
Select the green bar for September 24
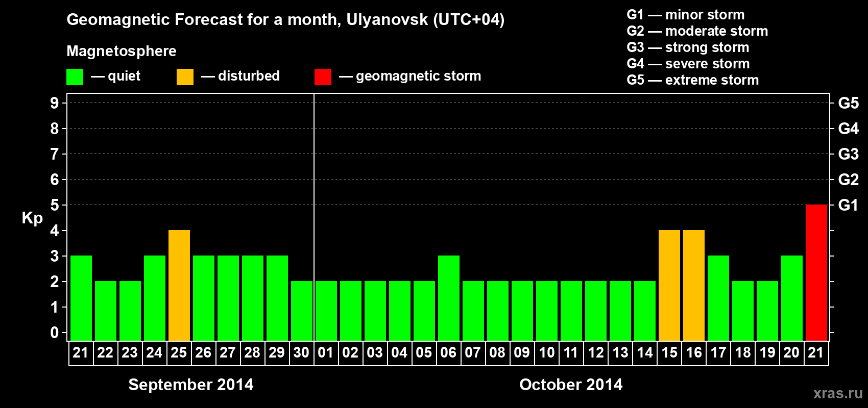click(155, 298)
